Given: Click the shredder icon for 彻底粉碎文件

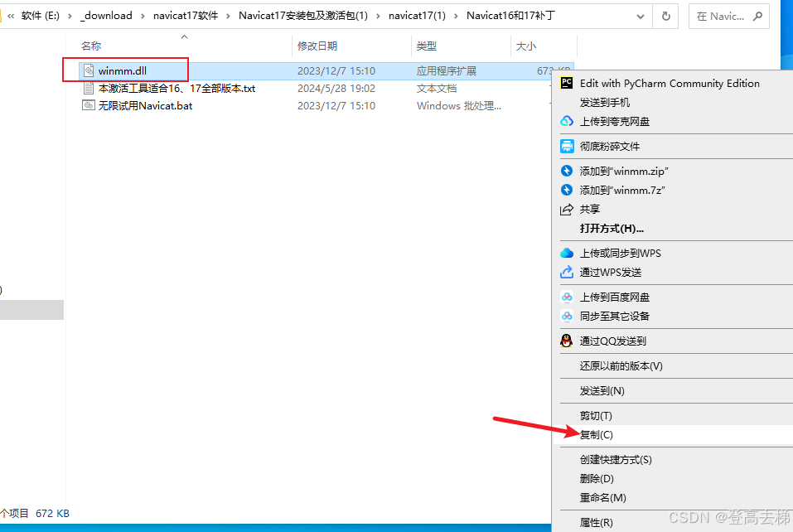Looking at the screenshot, I should coord(567,146).
